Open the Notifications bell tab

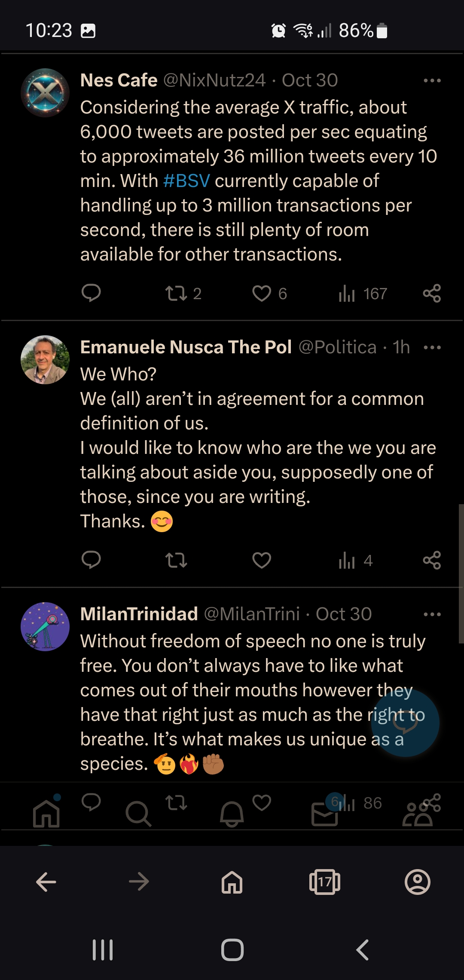(232, 814)
